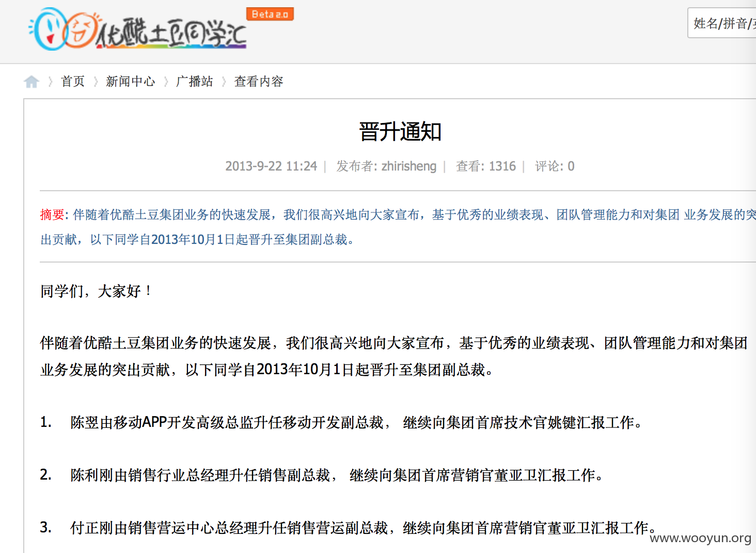Click 查看内容 breadcrumb item
The image size is (756, 553).
(x=259, y=82)
